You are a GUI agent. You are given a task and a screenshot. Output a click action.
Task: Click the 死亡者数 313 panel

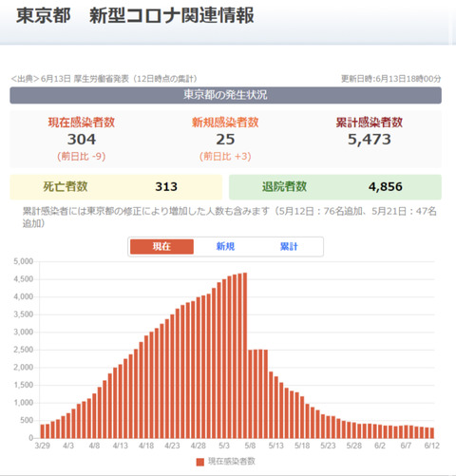coord(116,187)
